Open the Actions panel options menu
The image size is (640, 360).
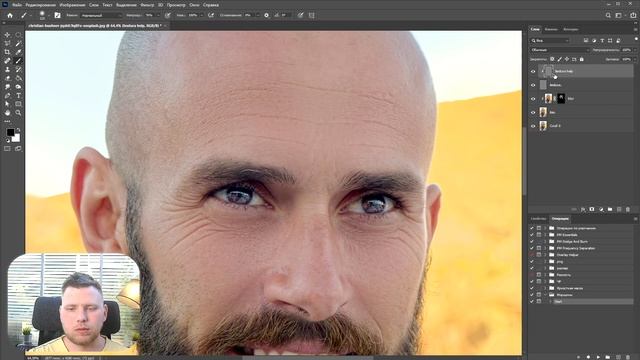point(635,219)
